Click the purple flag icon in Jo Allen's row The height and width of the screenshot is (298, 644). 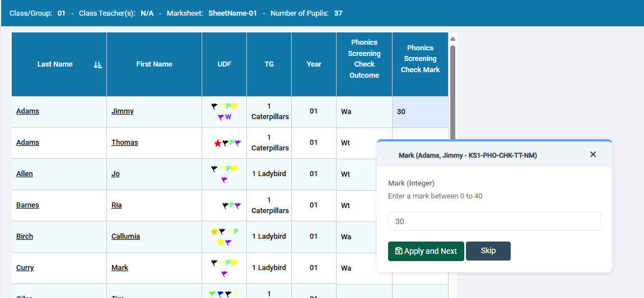click(x=225, y=180)
